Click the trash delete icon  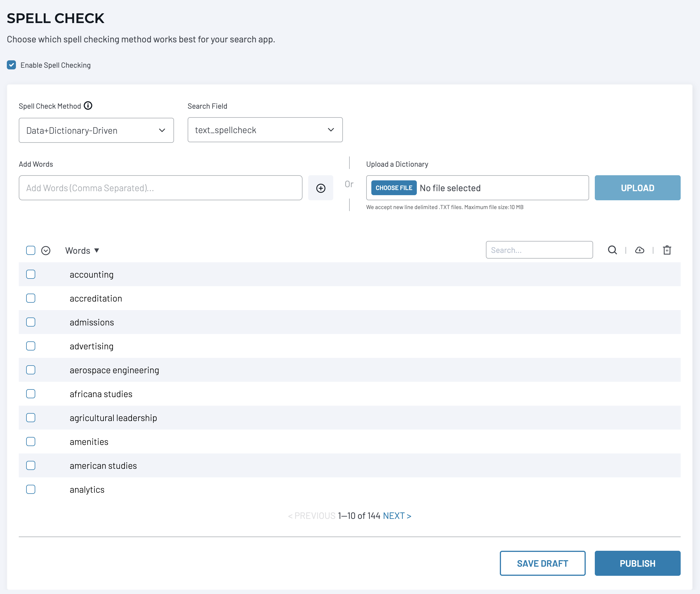(x=667, y=250)
